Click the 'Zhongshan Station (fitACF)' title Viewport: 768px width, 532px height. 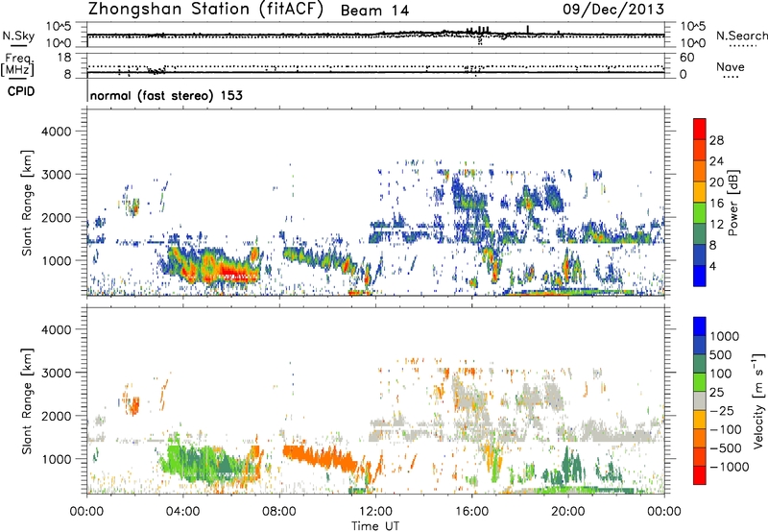click(205, 9)
